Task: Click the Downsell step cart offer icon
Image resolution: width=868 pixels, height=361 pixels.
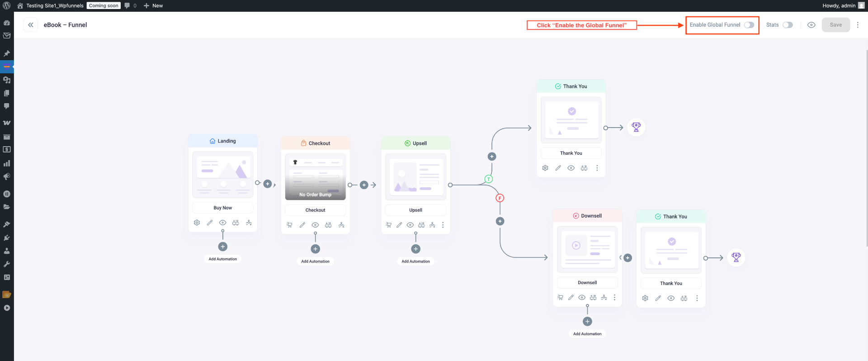Action: 560,297
